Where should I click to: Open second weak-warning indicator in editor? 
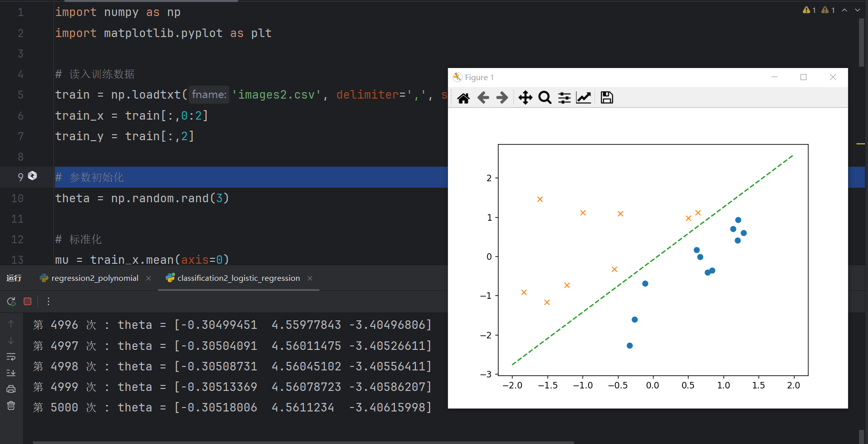click(828, 10)
